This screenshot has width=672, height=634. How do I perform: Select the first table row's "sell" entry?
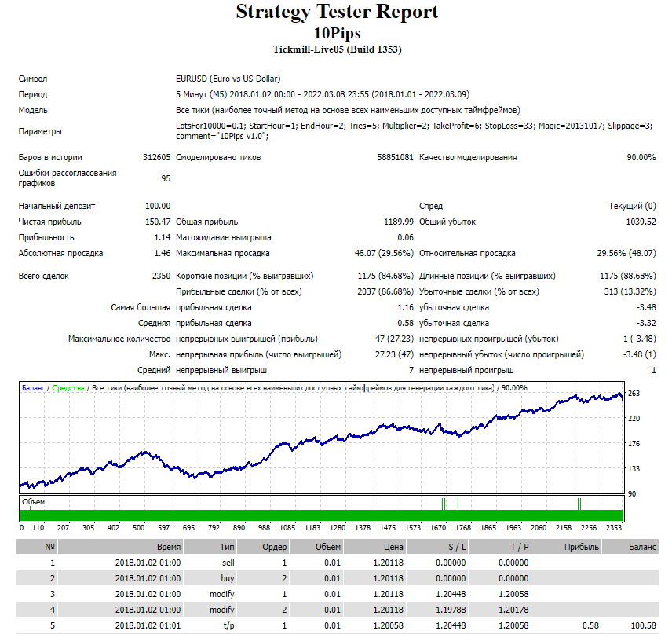click(x=228, y=563)
